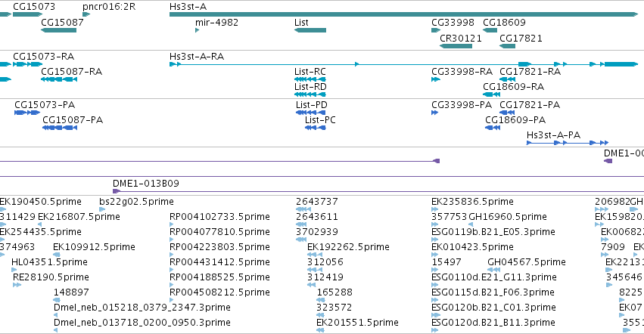Click the bs22g02.5prime EST arrow

coord(102,209)
